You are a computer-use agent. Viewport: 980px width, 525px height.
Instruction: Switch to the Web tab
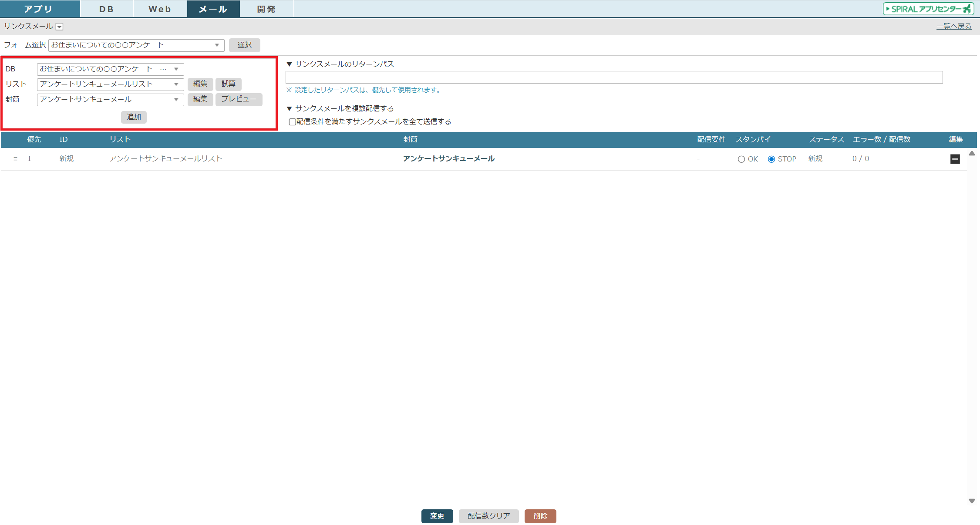click(159, 9)
